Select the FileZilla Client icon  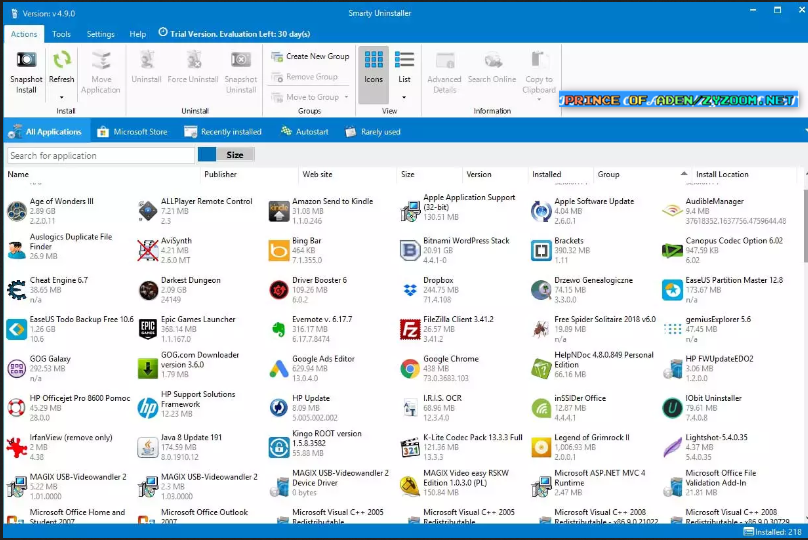coord(410,329)
